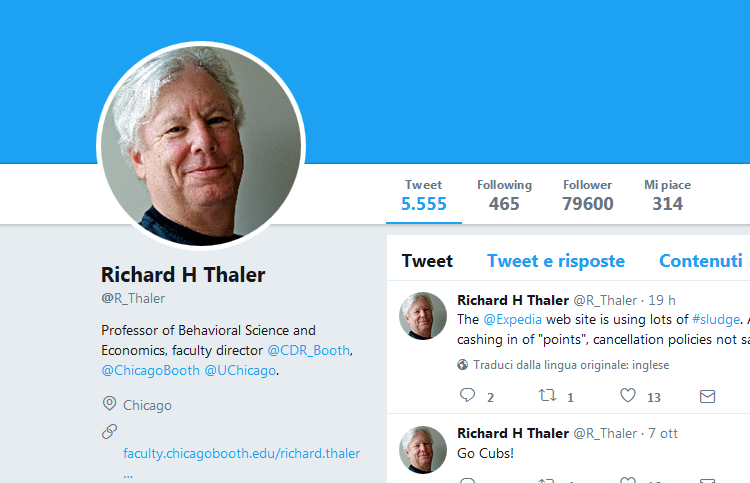
Task: Retweet the Expedia sludge tweet
Action: [547, 395]
